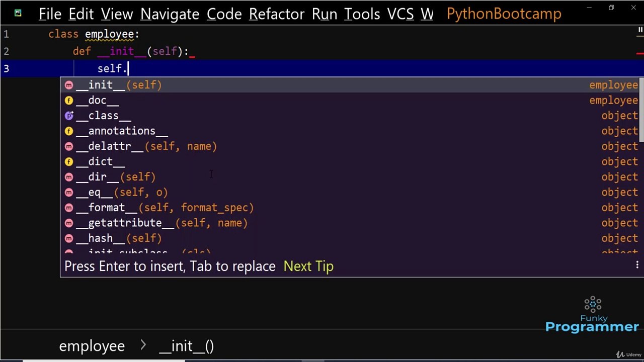Click method icon beside __init__(self) suggestion
Screen dimensions: 644x362
tap(69, 85)
